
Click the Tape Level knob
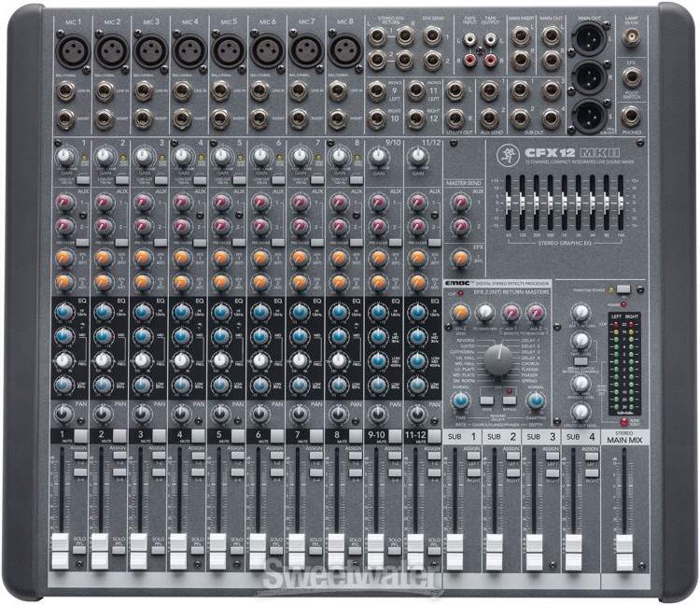[x=581, y=341]
